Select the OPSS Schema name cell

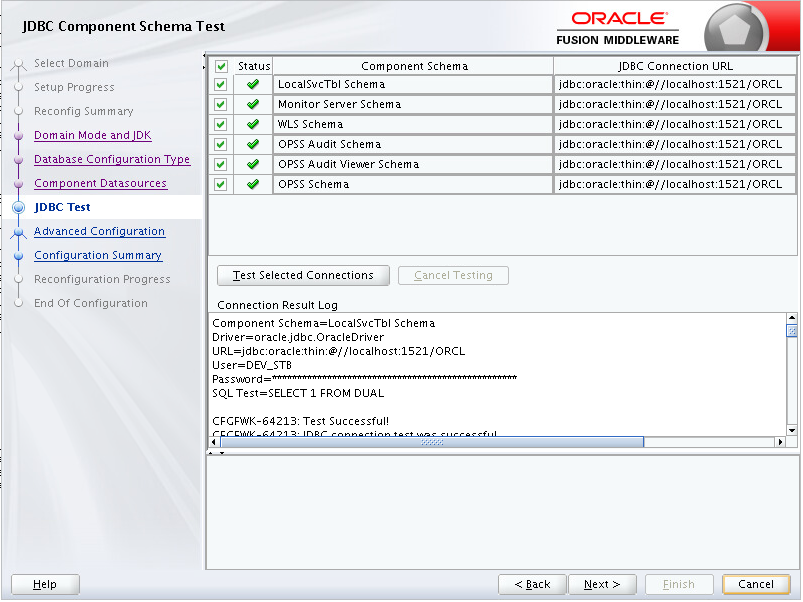[413, 184]
